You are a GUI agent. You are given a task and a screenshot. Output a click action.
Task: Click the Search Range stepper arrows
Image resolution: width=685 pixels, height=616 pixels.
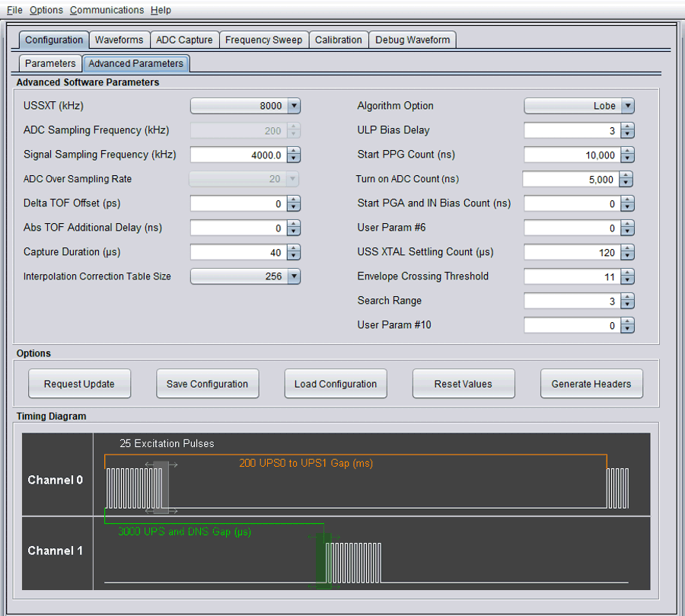[x=627, y=301]
